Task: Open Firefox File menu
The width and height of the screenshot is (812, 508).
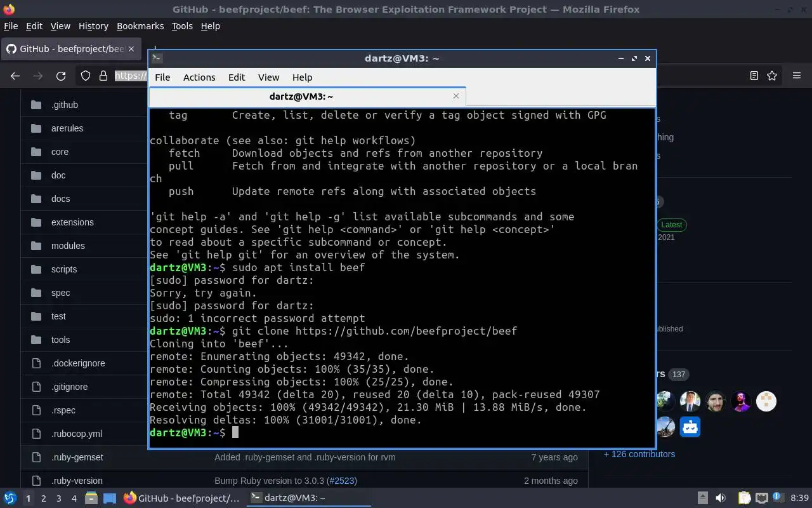Action: [x=11, y=26]
